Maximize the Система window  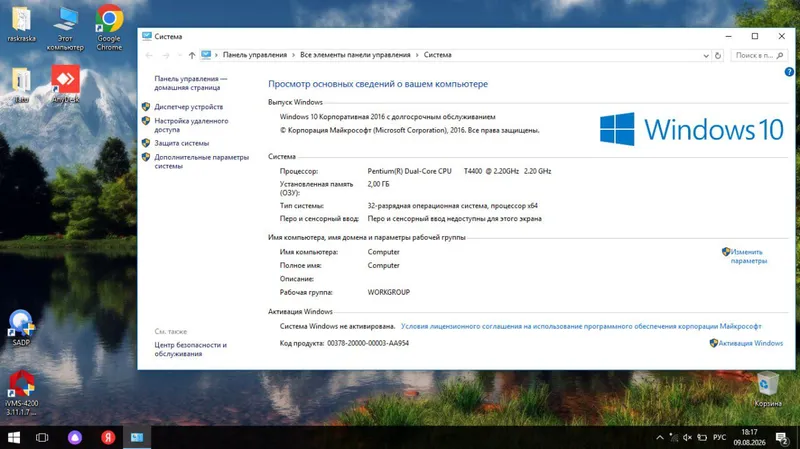pyautogui.click(x=755, y=36)
